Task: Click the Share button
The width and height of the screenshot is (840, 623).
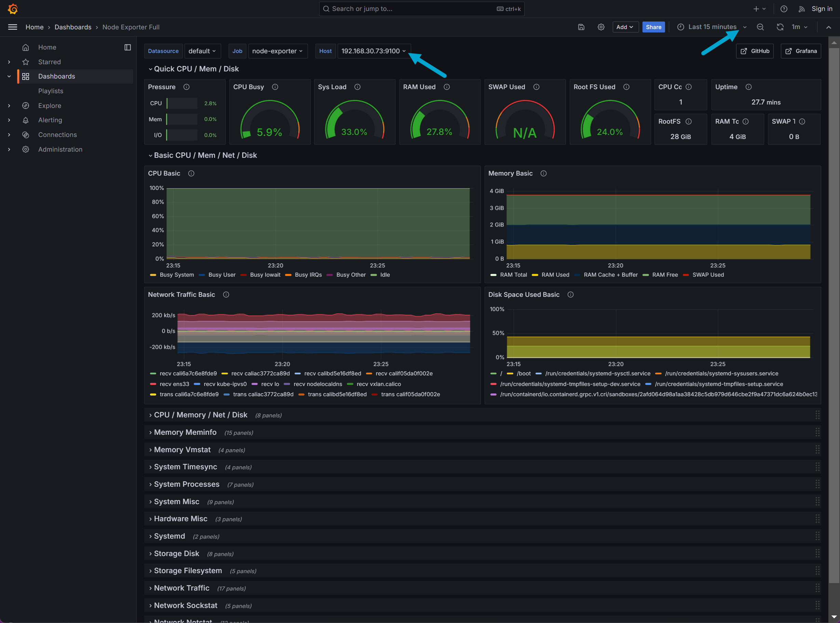Action: coord(653,27)
